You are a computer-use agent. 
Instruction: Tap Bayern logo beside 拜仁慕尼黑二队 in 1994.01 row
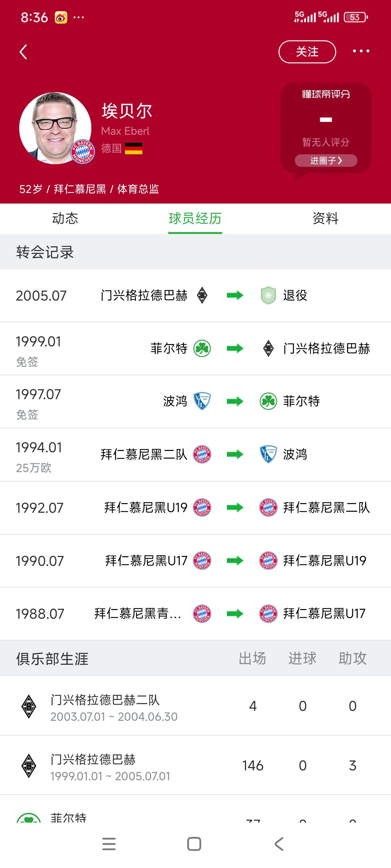tap(202, 454)
